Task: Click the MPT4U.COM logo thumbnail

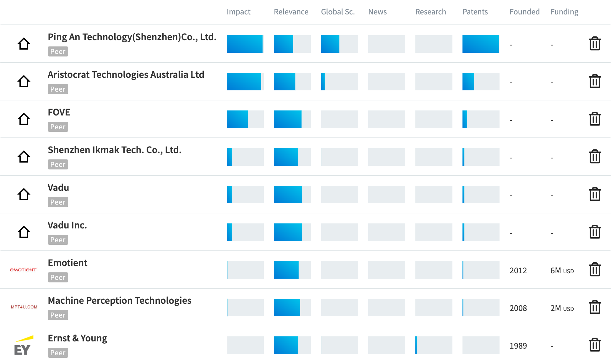Action: [x=24, y=307]
